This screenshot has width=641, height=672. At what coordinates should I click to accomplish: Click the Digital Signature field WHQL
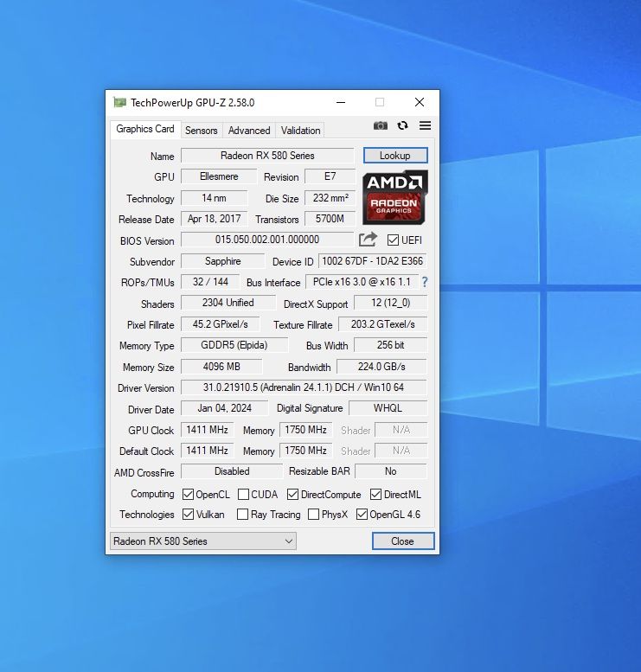pos(388,408)
